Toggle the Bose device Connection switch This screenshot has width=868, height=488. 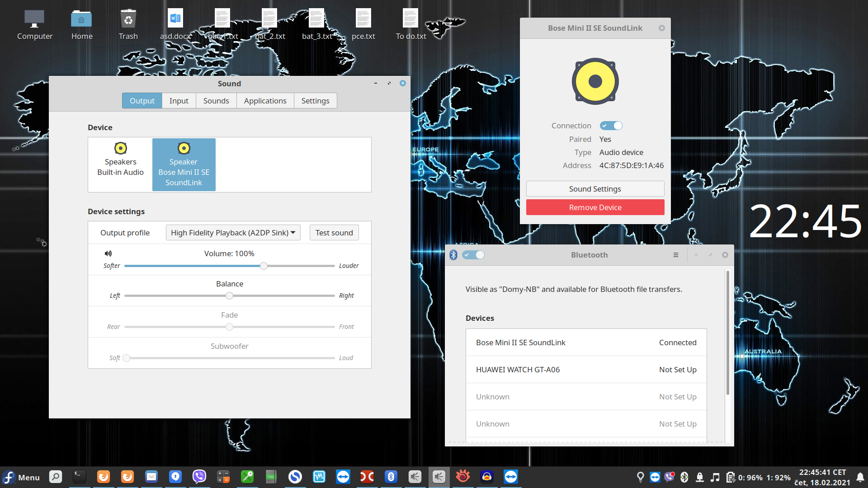(611, 126)
